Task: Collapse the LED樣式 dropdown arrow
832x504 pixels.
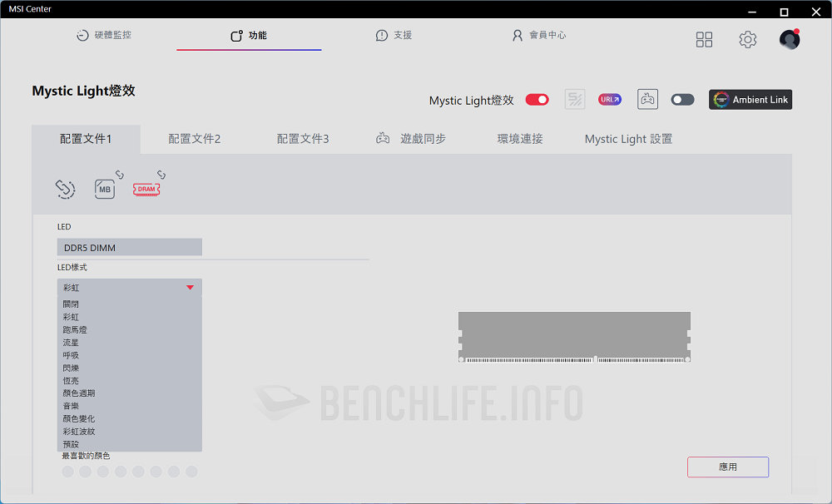Action: (x=190, y=288)
